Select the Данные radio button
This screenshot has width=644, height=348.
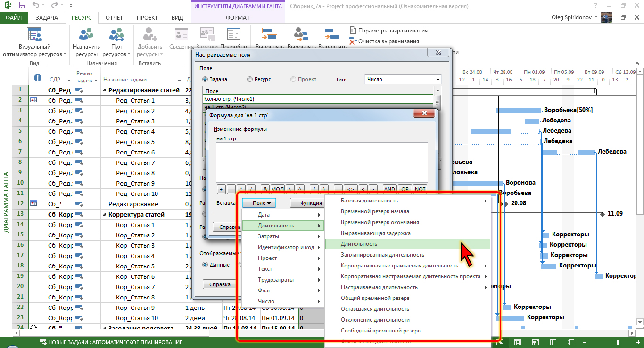pyautogui.click(x=205, y=265)
